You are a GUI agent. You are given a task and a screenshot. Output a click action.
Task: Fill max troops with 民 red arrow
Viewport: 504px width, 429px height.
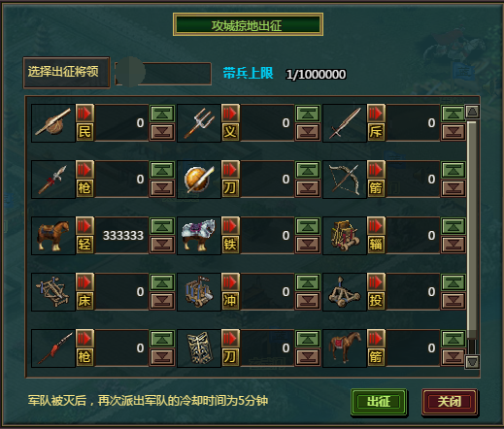[84, 114]
